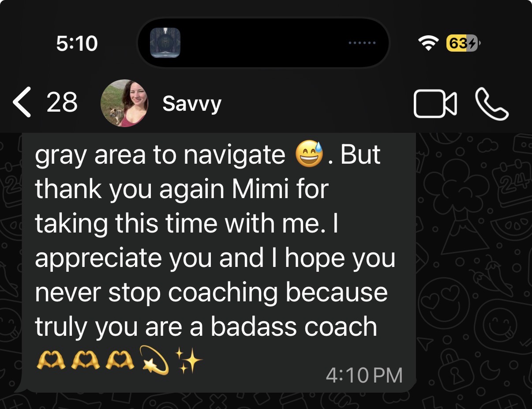Tap the 4:10 PM message timestamp

coord(364,376)
